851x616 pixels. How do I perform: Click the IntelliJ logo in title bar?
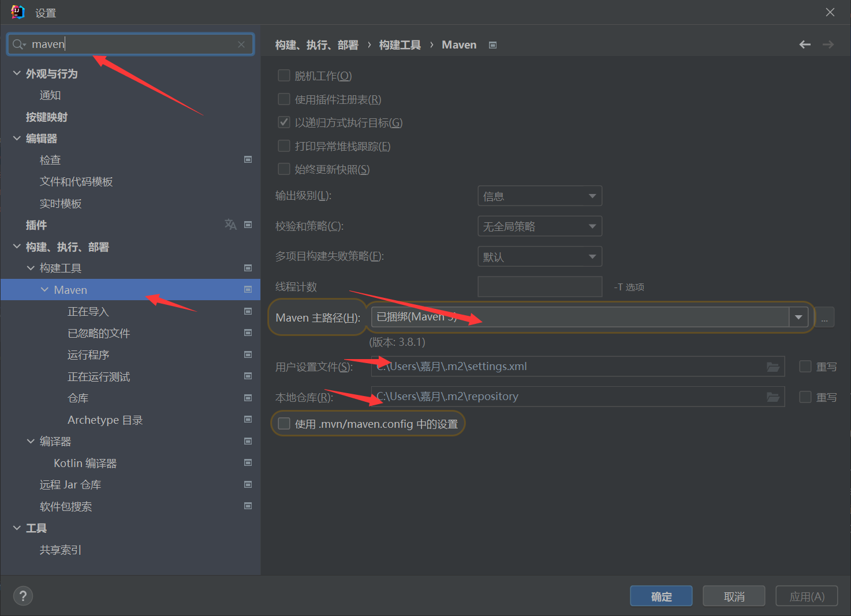click(18, 12)
